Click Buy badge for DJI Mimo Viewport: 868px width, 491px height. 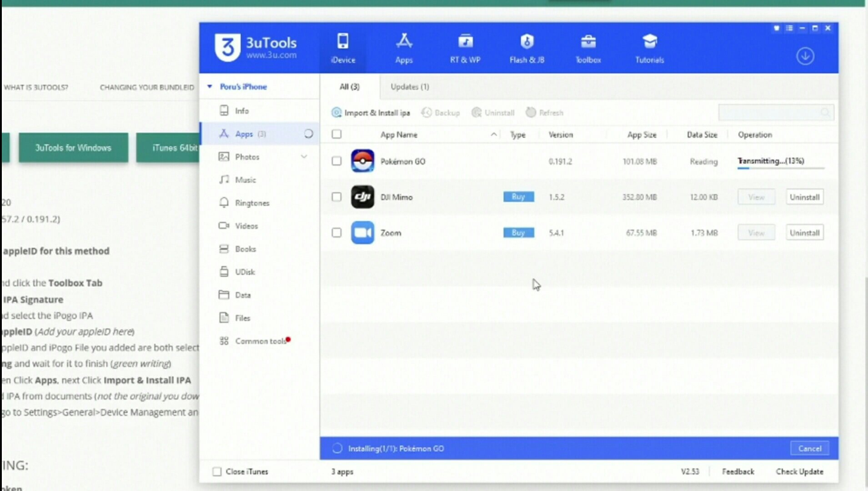[518, 197]
